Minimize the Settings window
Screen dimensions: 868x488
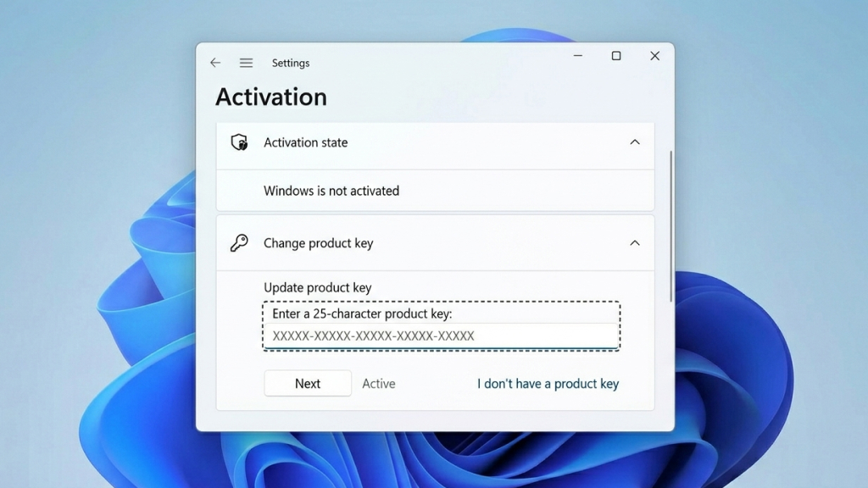coord(578,56)
